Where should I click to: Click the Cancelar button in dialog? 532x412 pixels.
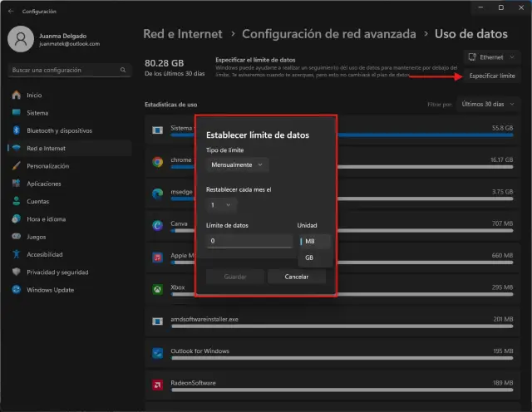297,277
